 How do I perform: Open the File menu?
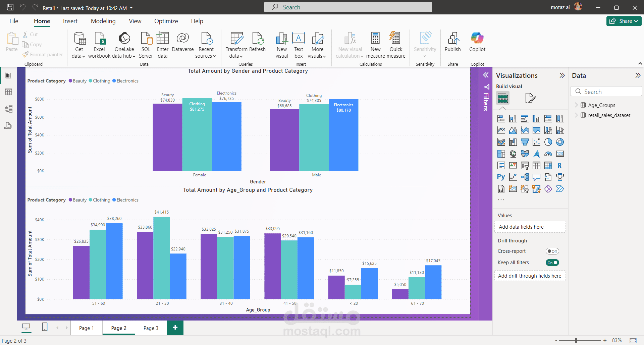[14, 21]
